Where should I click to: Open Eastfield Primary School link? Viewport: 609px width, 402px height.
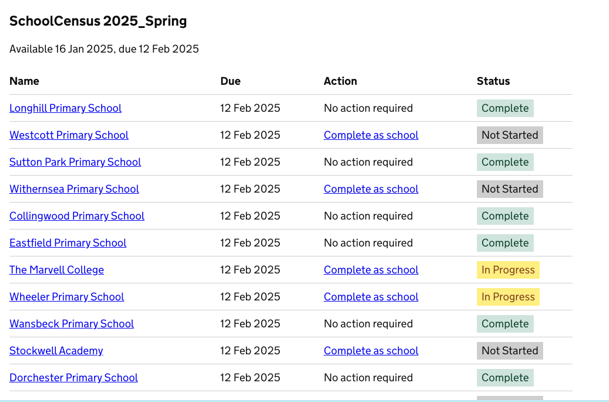(68, 243)
